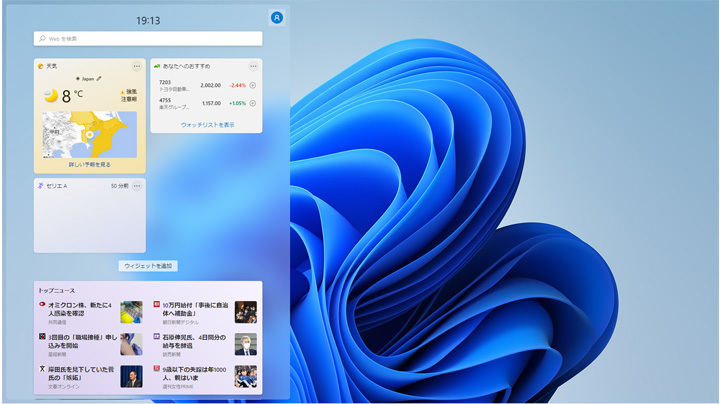Open the あなたへのおすすめ stocks widget options
This screenshot has height=404, width=720.
pyautogui.click(x=253, y=66)
